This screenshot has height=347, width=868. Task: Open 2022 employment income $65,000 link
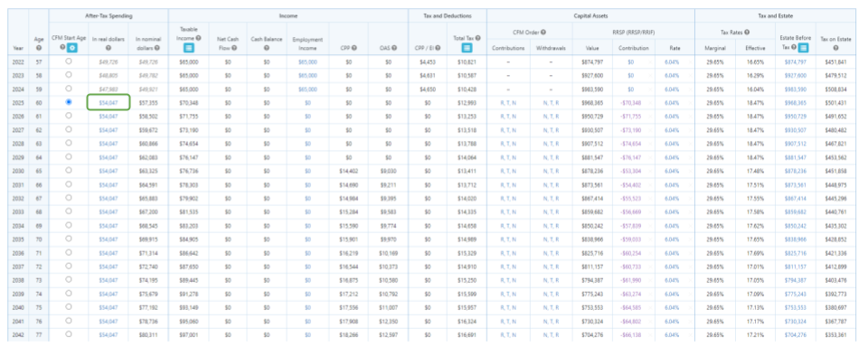pos(307,62)
